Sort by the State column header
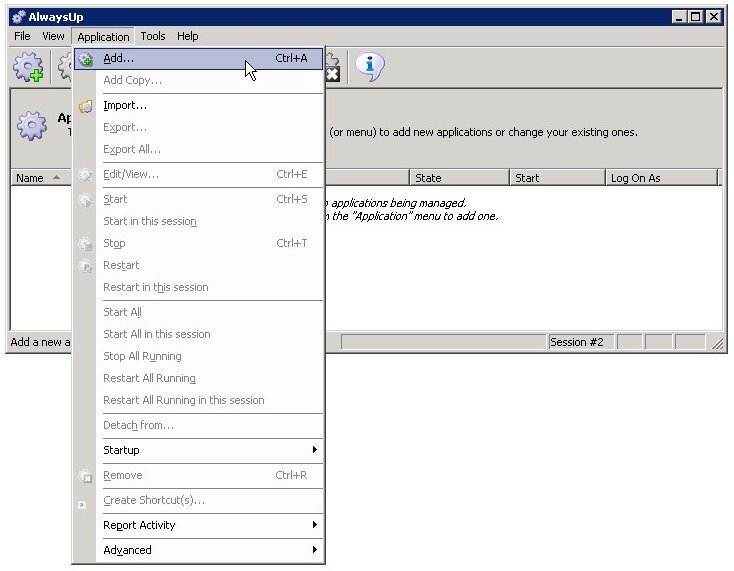The height and width of the screenshot is (571, 734). point(458,178)
